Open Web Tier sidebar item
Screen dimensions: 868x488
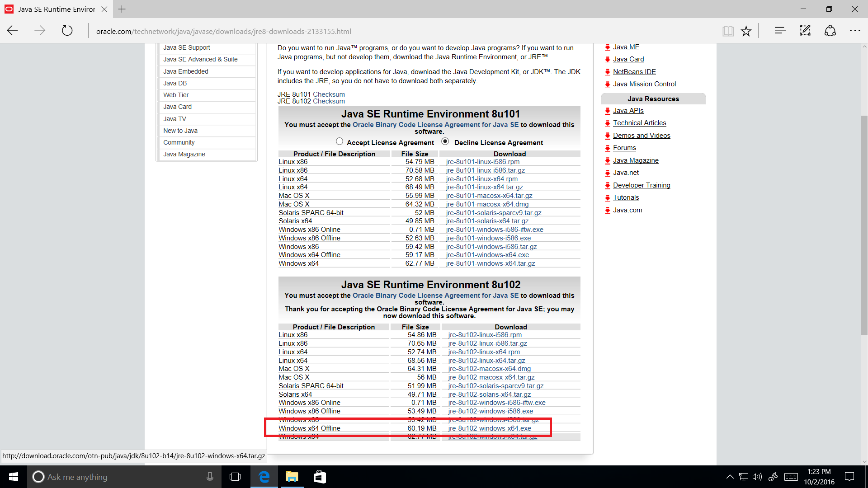tap(176, 95)
